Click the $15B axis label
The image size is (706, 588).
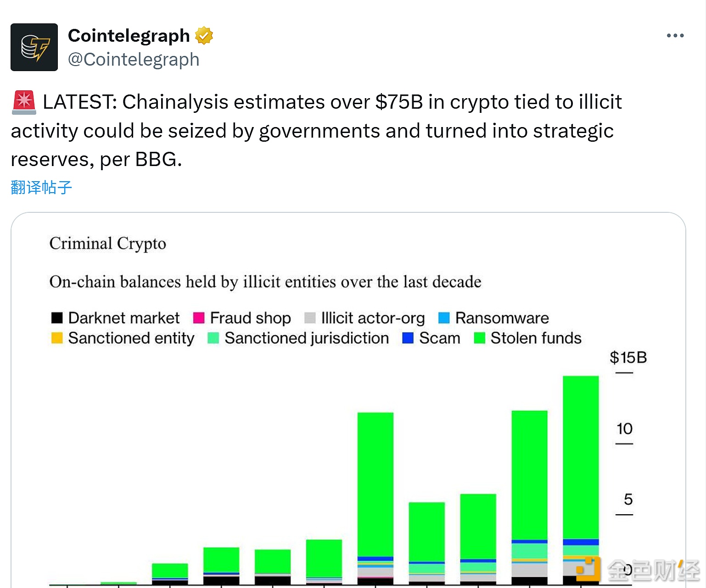628,358
